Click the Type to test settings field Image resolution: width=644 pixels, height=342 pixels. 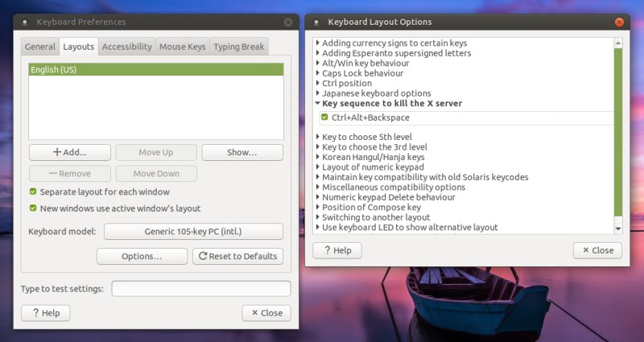[x=200, y=288]
